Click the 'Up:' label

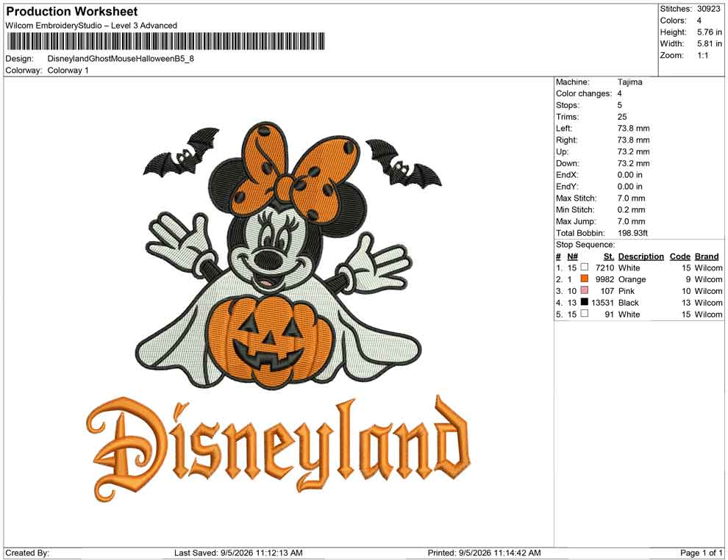(x=562, y=151)
